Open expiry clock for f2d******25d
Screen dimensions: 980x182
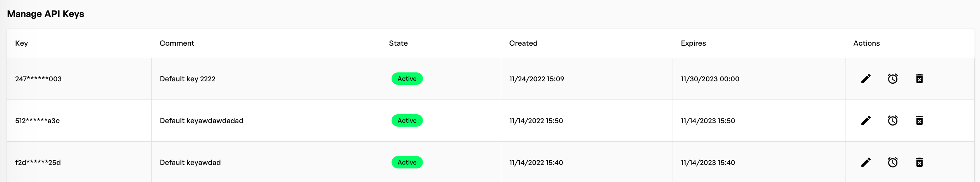892,163
